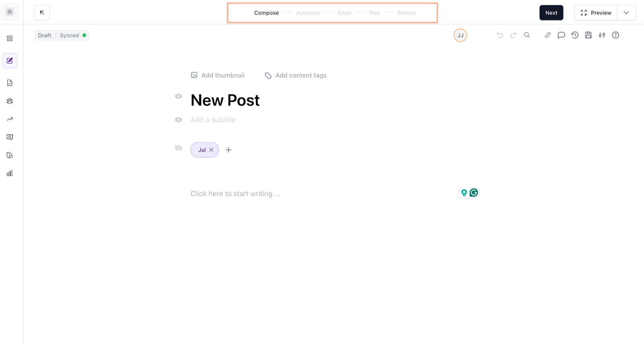Image resolution: width=644 pixels, height=343 pixels.
Task: Toggle subtitle visibility eye icon
Action: point(178,120)
